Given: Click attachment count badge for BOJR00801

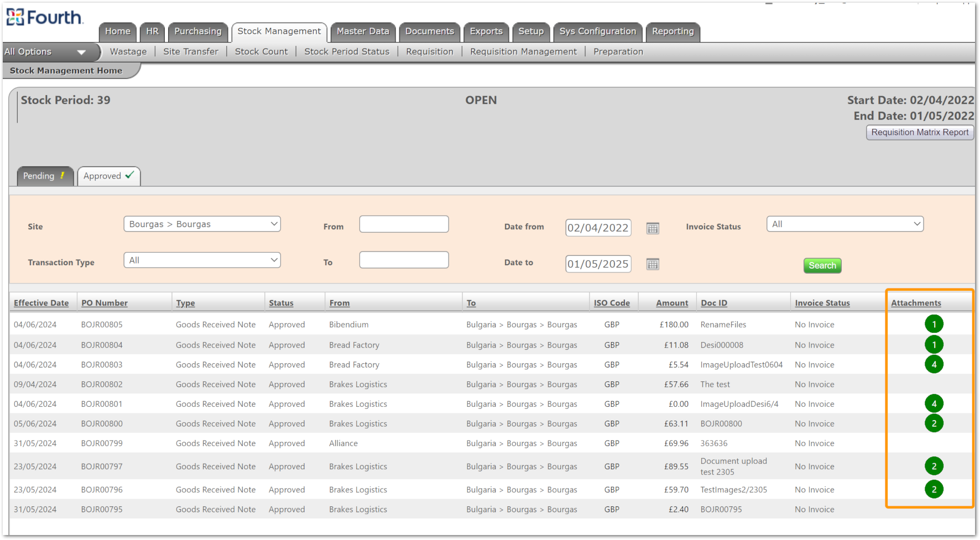Looking at the screenshot, I should point(934,404).
